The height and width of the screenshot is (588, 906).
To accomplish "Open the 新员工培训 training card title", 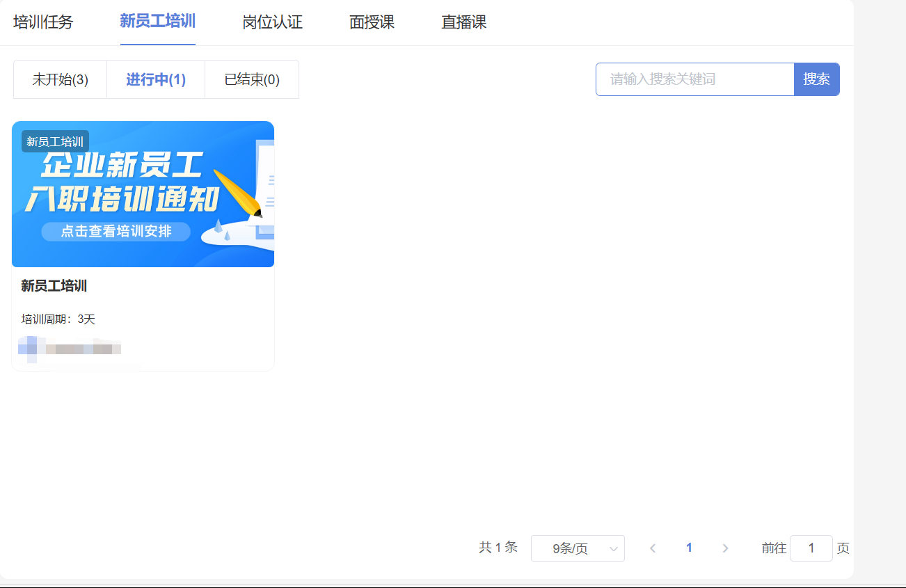I will click(53, 285).
